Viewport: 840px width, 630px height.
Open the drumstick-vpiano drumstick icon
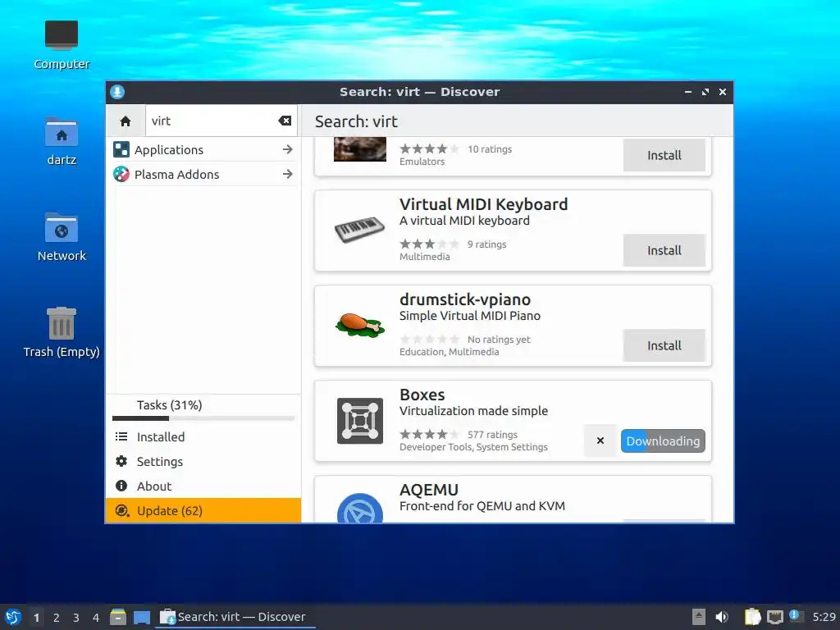(359, 325)
